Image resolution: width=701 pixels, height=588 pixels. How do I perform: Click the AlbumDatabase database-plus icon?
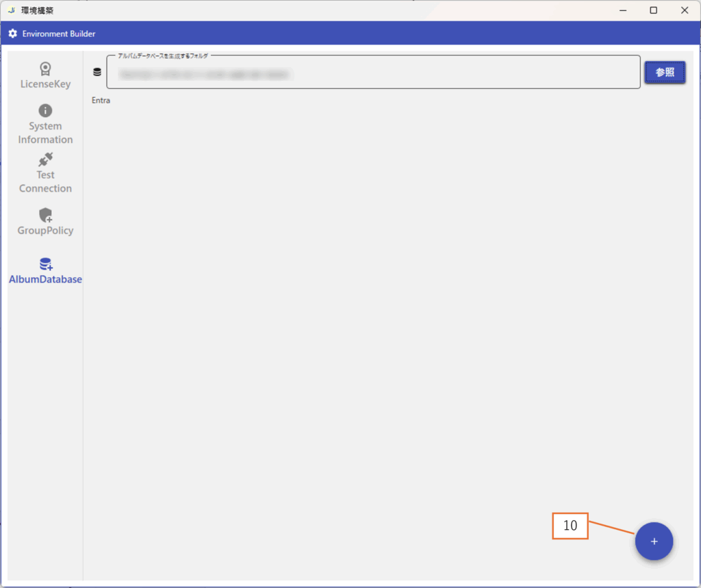point(46,264)
